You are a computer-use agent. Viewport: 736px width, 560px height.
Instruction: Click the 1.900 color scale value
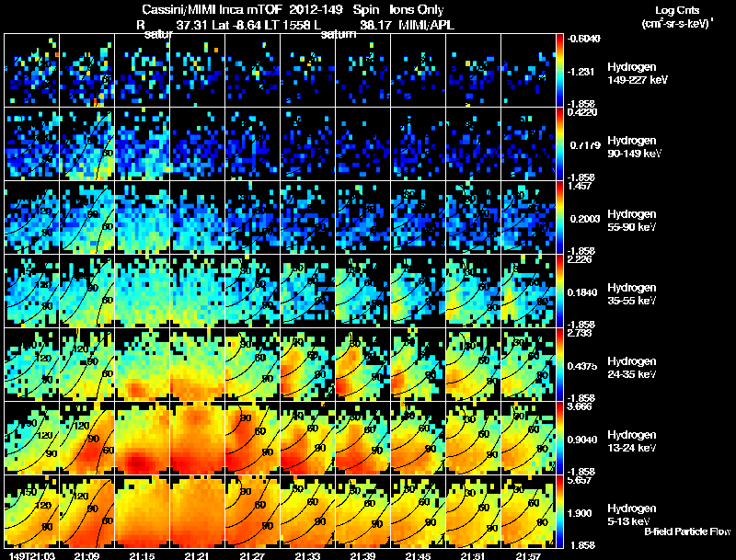580,513
